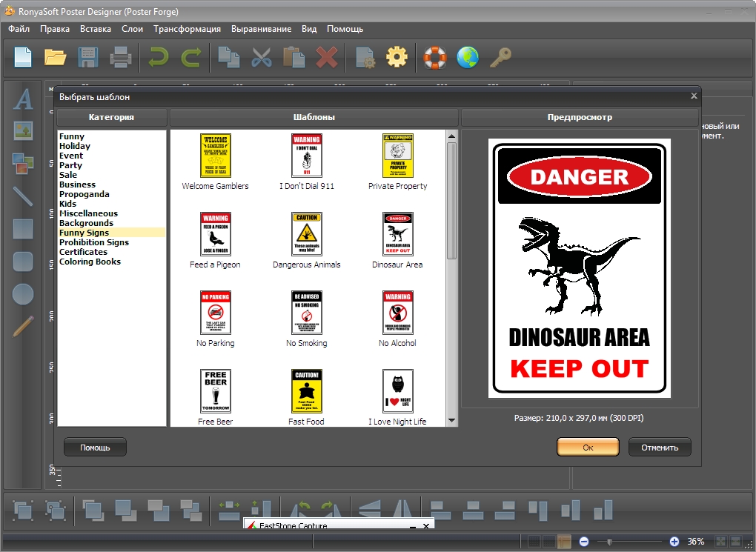Screen dimensions: 756x552
Task: Click the zoom in plus button
Action: (674, 542)
